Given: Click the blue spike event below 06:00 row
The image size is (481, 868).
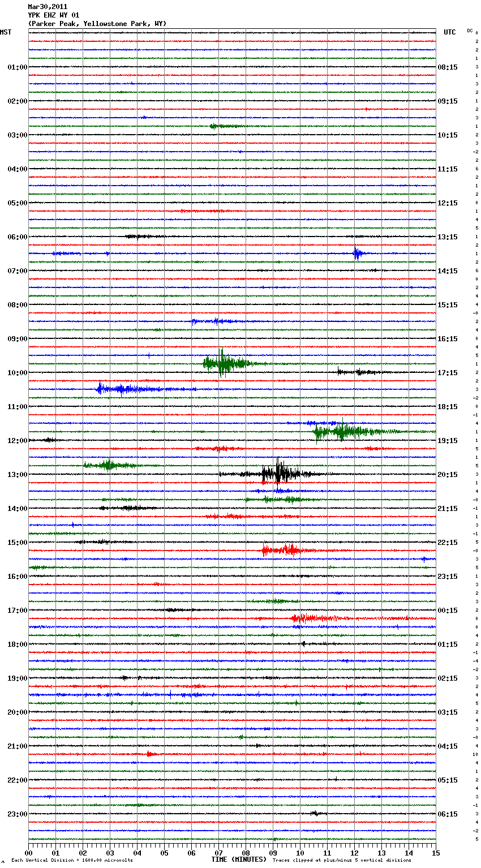Looking at the screenshot, I should pos(357,253).
